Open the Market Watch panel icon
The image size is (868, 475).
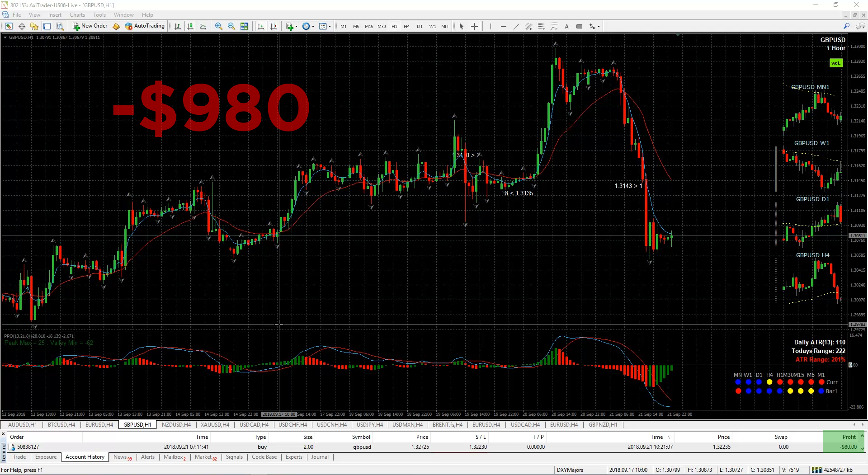9,26
